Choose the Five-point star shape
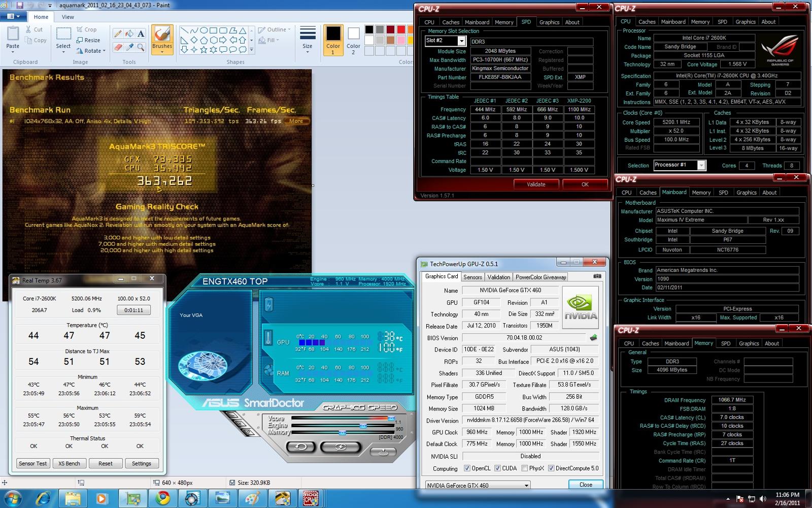The image size is (812, 508). tap(204, 50)
